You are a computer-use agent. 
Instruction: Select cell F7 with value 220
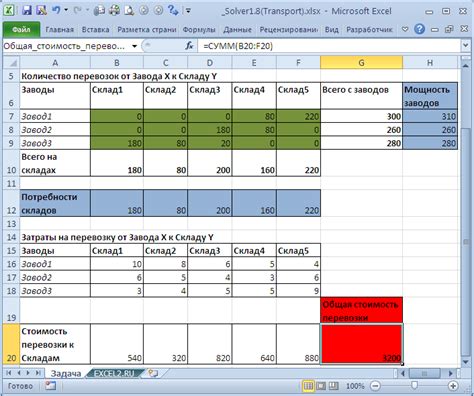point(298,116)
